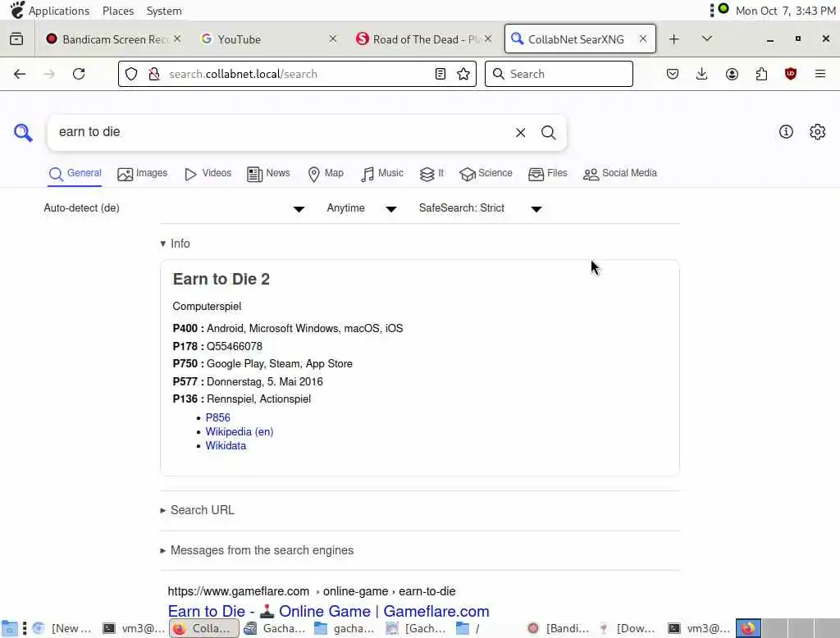Expand Messages from the search engines
Viewport: 840px width, 638px height.
click(257, 550)
